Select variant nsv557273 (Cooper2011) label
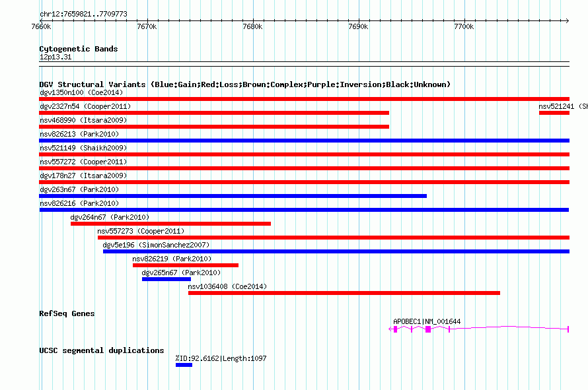The image size is (588, 390). [141, 231]
